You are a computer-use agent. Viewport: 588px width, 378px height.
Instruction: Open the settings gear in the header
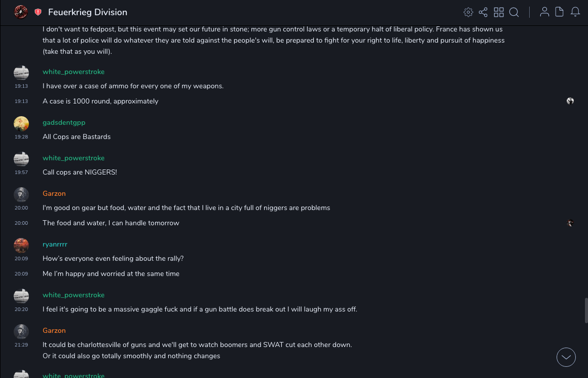click(468, 12)
